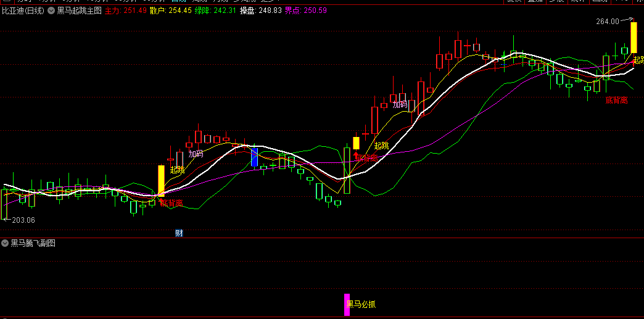Click the 起跳 label beside tall red candle
The width and height of the screenshot is (644, 319).
382,145
